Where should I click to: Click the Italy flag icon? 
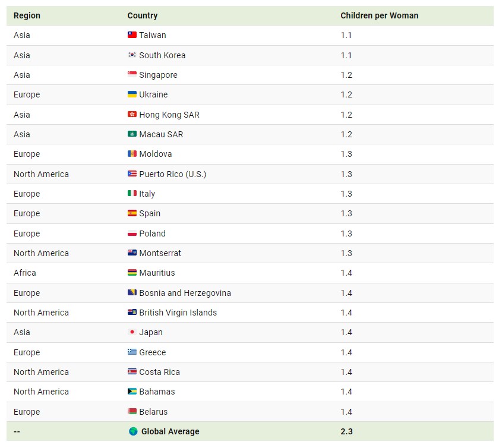click(132, 193)
